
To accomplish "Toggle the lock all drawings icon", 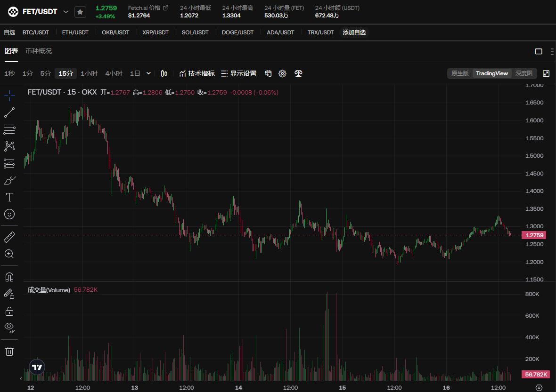I will [x=9, y=311].
